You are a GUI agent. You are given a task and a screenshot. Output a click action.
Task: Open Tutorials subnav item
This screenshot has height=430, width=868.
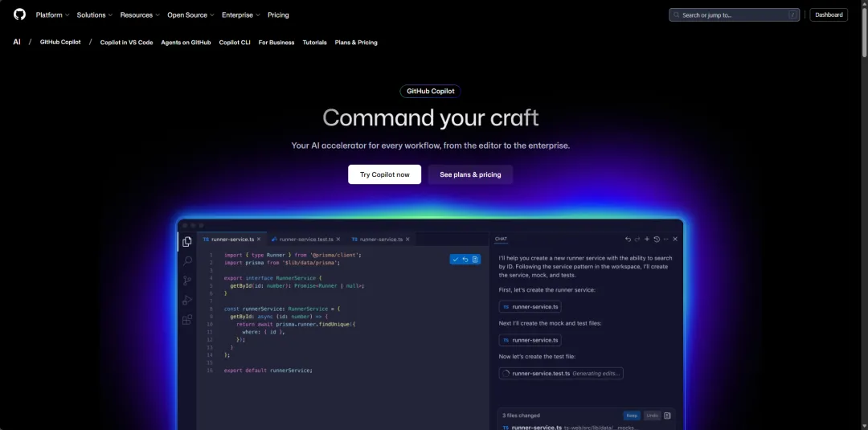(x=314, y=42)
